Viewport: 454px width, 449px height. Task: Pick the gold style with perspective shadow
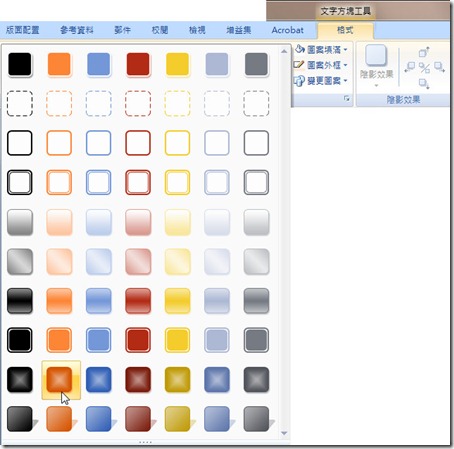[x=177, y=419]
